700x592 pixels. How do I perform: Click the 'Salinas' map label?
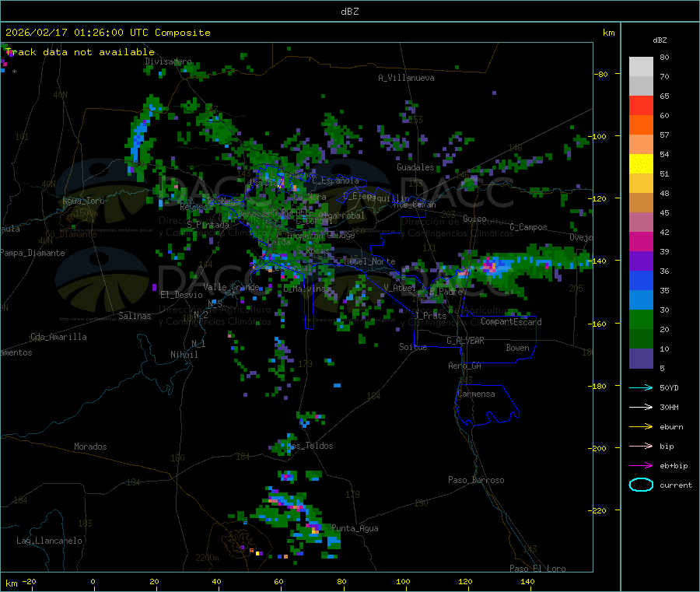(x=135, y=316)
